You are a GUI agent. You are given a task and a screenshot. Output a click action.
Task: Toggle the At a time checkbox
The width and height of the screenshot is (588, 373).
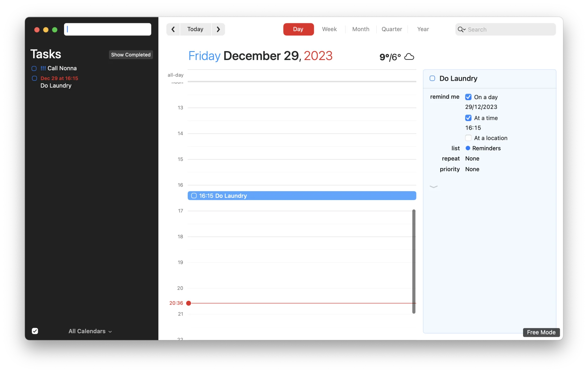[x=469, y=118]
